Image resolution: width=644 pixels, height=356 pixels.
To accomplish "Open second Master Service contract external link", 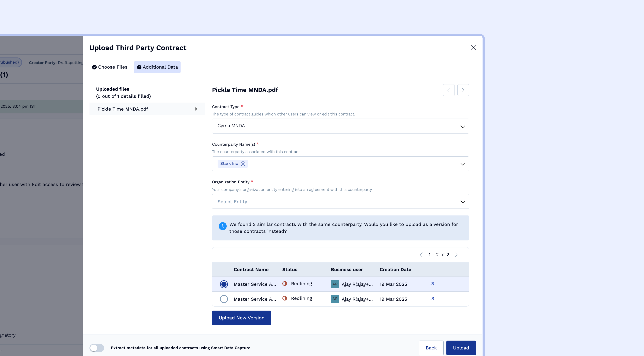I will pos(432,298).
